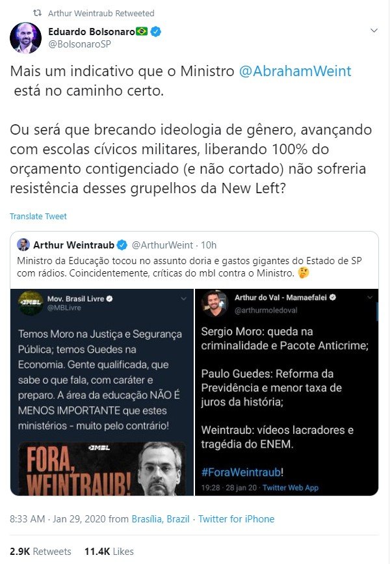Viewport: 392px width, 564px height.
Task: Open the Fora, Weintraub! image thumbnail
Action: [102, 468]
